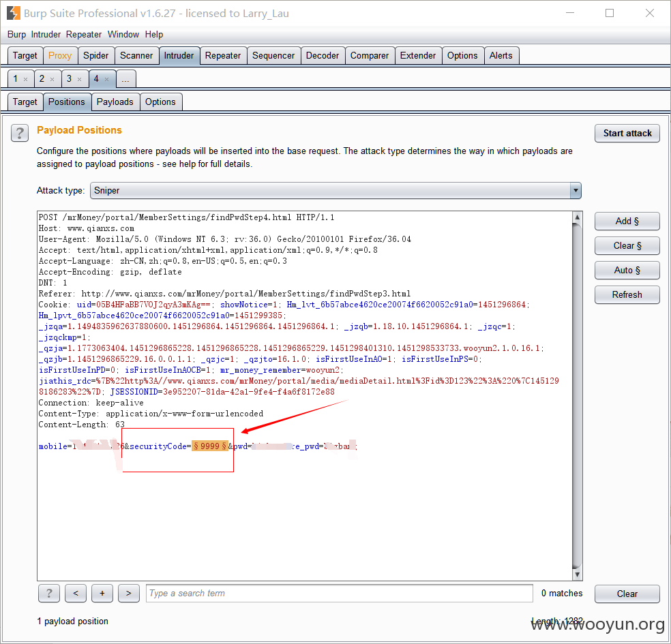Click the Auto § button
The height and width of the screenshot is (644, 671).
coord(627,271)
